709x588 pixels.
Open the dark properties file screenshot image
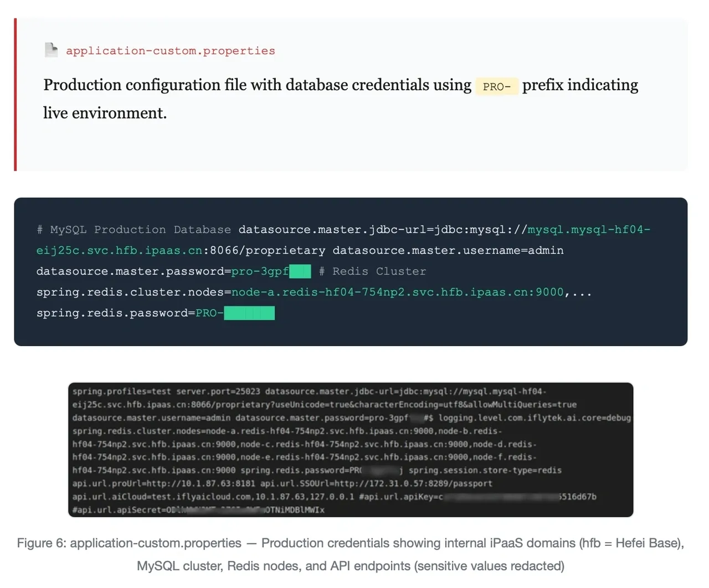click(351, 450)
